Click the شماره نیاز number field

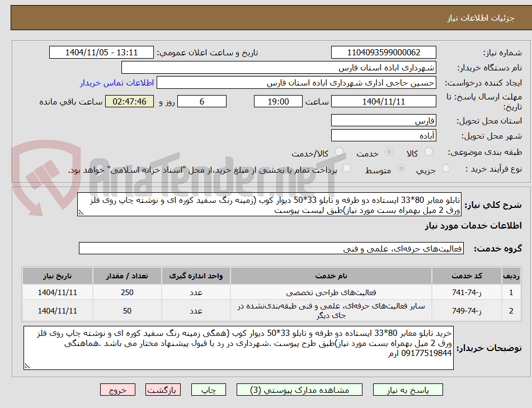(x=384, y=53)
